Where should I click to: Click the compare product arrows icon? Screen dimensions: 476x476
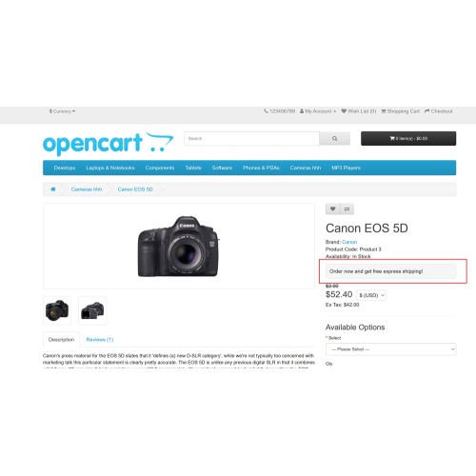tap(347, 208)
